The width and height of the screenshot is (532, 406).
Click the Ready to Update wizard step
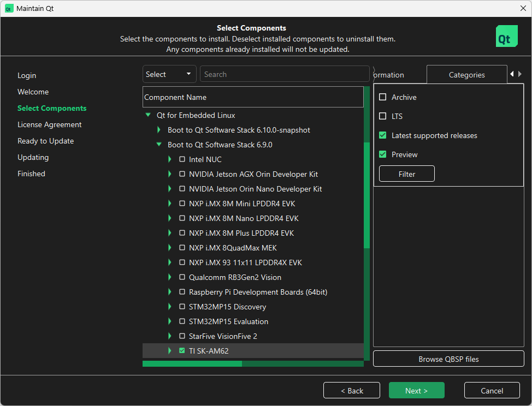[45, 141]
